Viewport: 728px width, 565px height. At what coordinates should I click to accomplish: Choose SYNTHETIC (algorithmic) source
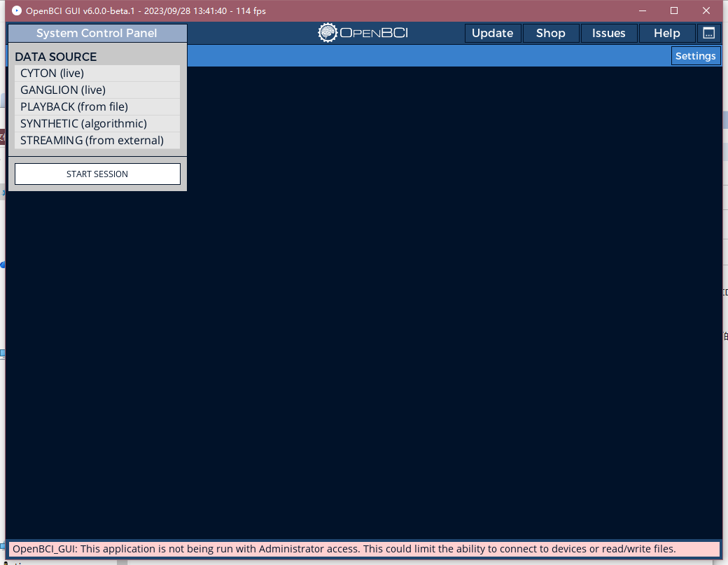point(97,123)
